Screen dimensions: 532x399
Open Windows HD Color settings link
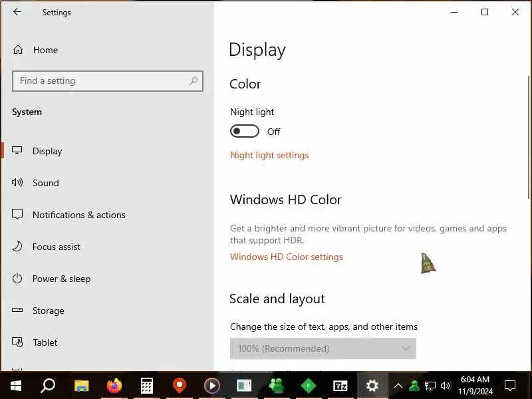pyautogui.click(x=287, y=257)
